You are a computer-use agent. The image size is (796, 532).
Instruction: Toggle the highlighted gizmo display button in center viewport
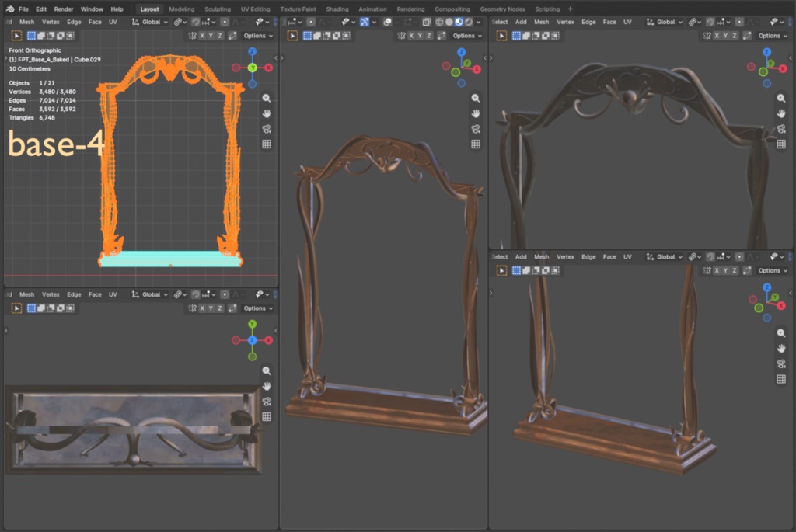tap(365, 22)
